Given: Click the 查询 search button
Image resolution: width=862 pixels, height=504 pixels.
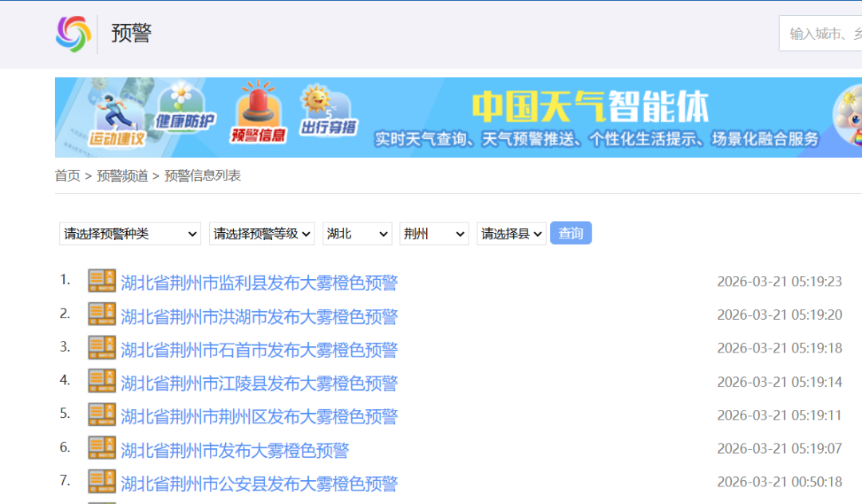Looking at the screenshot, I should pyautogui.click(x=571, y=233).
